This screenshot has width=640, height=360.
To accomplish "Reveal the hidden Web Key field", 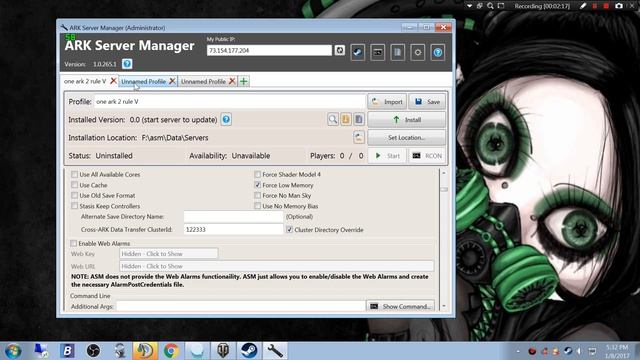I will (x=169, y=253).
